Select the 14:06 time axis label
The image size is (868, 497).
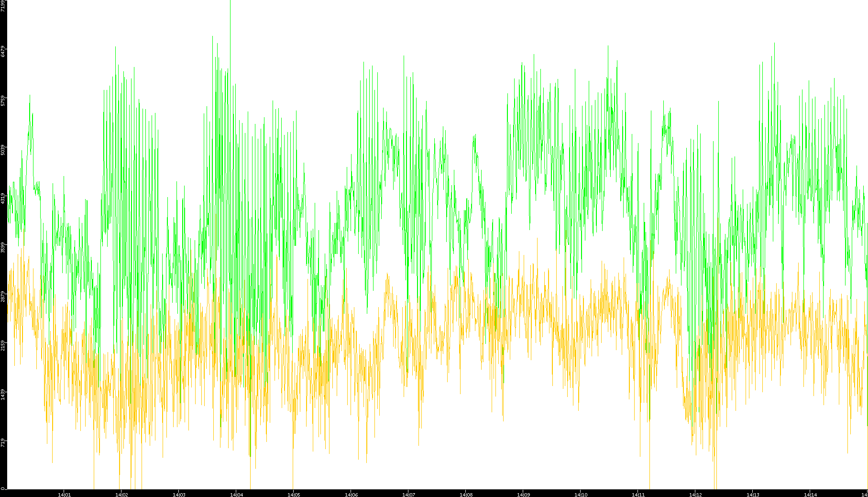(351, 495)
